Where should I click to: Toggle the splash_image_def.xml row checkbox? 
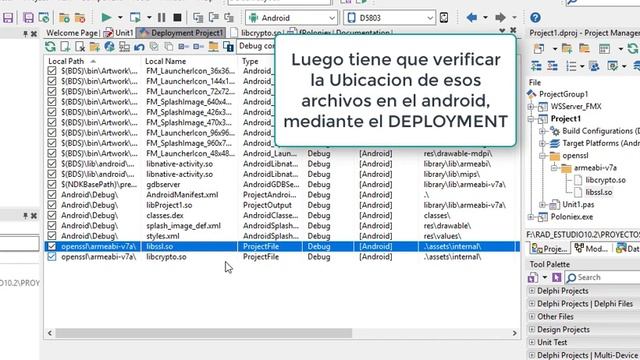click(52, 225)
